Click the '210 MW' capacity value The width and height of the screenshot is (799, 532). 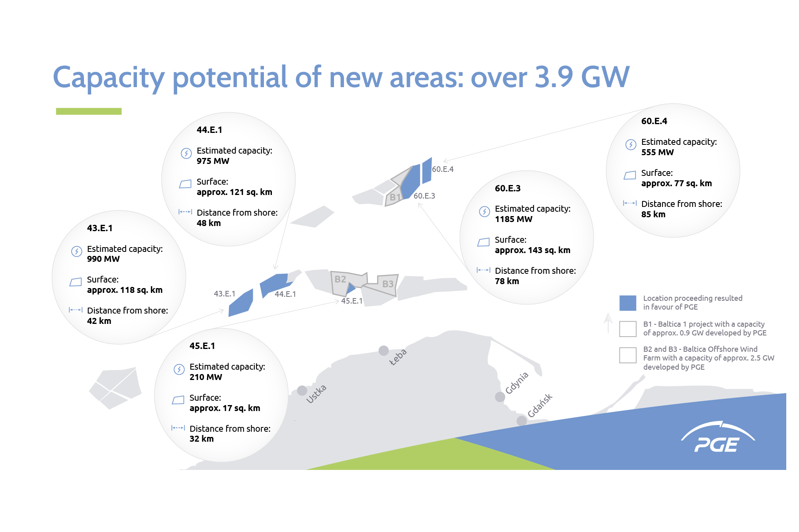coord(206,377)
